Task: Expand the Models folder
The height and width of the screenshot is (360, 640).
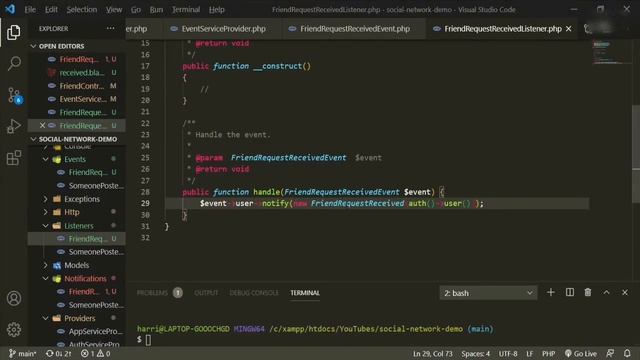Action: tap(45, 265)
